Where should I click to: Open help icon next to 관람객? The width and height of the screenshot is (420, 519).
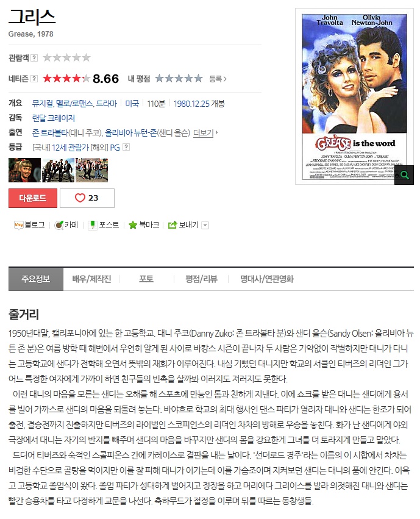[x=34, y=58]
